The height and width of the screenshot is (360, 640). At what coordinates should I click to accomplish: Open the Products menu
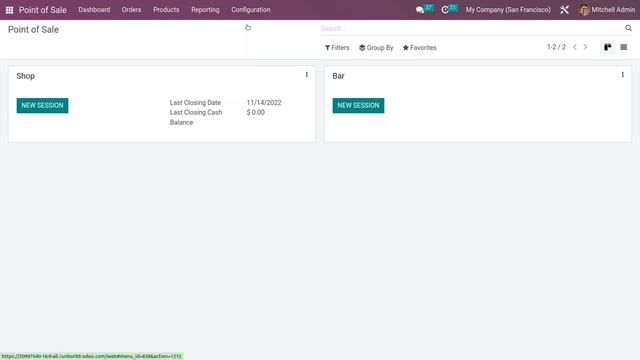pos(166,10)
